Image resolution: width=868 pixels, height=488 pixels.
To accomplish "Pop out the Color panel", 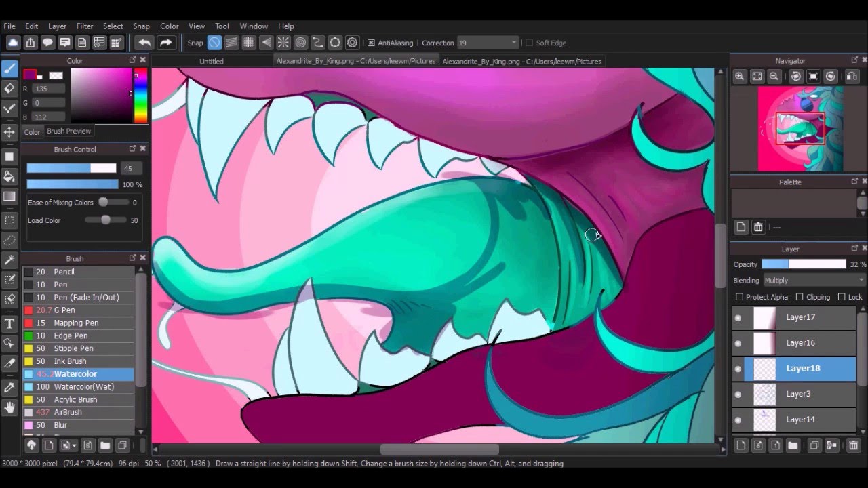I will pyautogui.click(x=132, y=60).
